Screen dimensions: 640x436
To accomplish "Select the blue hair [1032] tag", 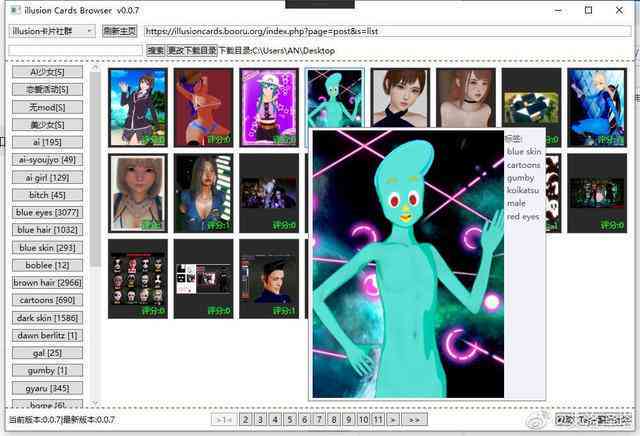I will (47, 230).
